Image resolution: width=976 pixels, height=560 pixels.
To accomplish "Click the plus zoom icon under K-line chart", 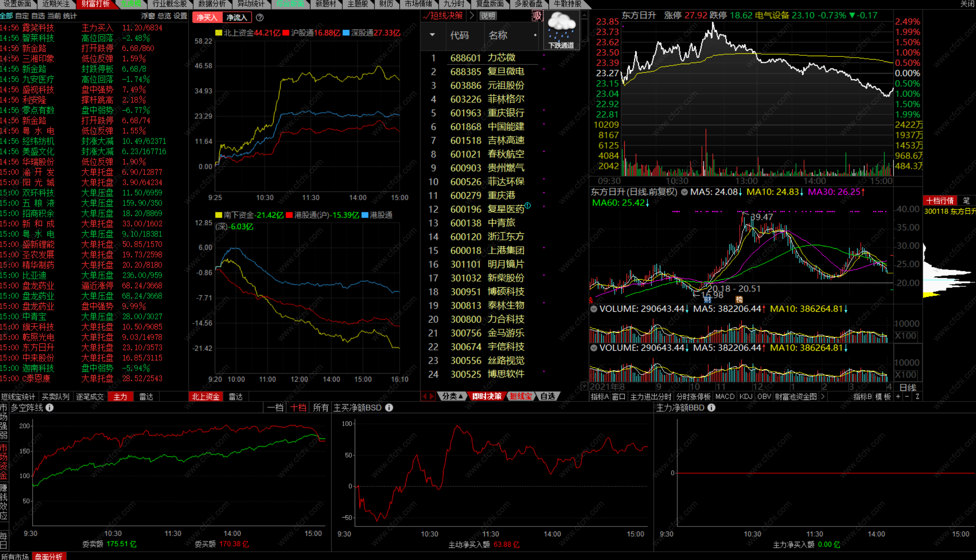I will coord(898,397).
